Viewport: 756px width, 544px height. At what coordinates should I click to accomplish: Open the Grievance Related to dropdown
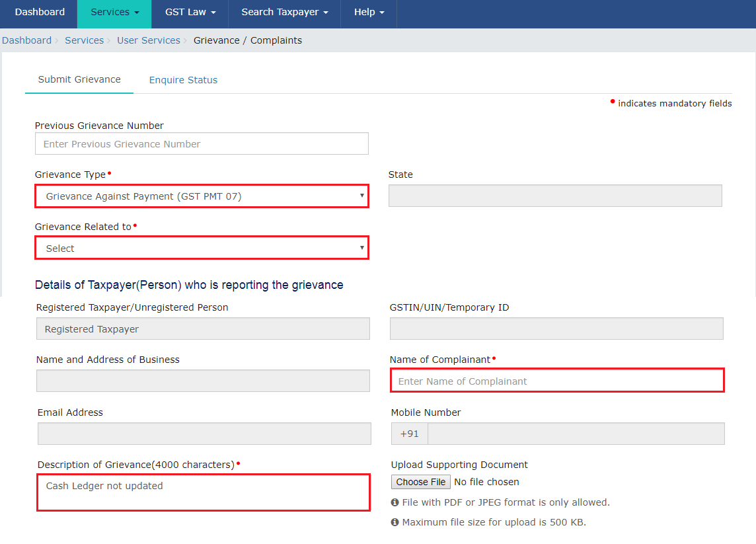click(202, 248)
